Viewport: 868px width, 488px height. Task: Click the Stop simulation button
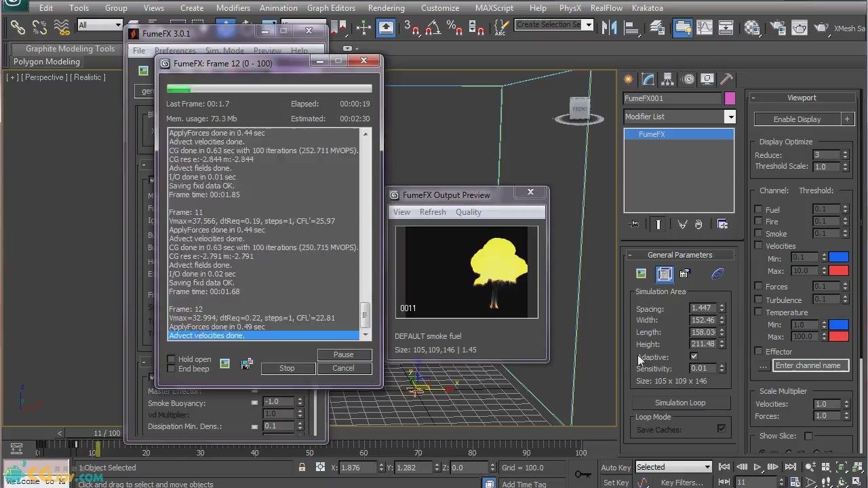287,368
